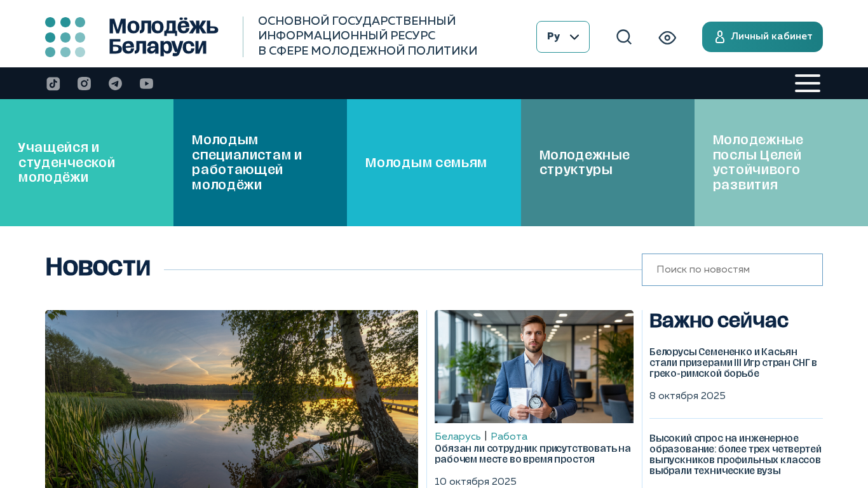The image size is (868, 488).
Task: Click the language chevron arrow
Action: 574,37
